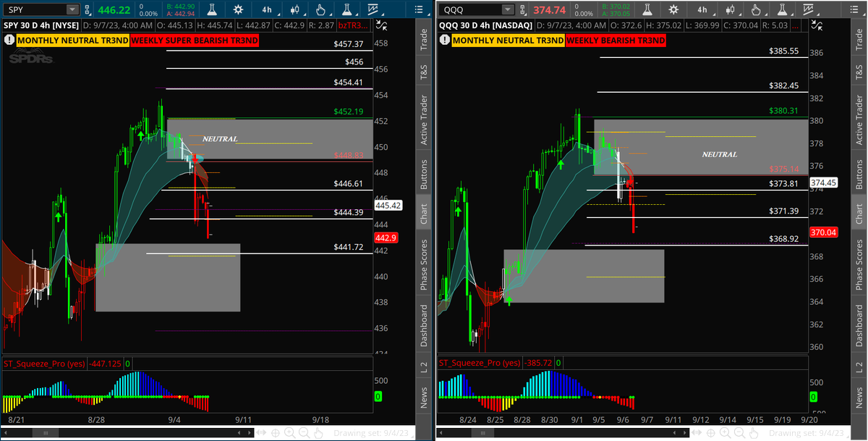Viewport: 868px width, 441px height.
Task: Zoom out using magnifier below SPY chart
Action: coord(305,433)
